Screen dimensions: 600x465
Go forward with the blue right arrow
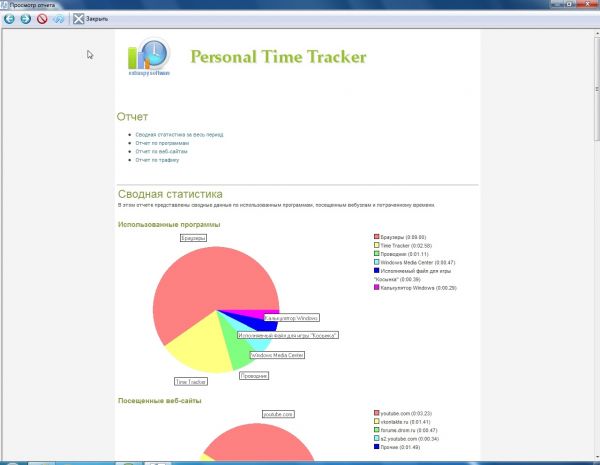pos(26,18)
